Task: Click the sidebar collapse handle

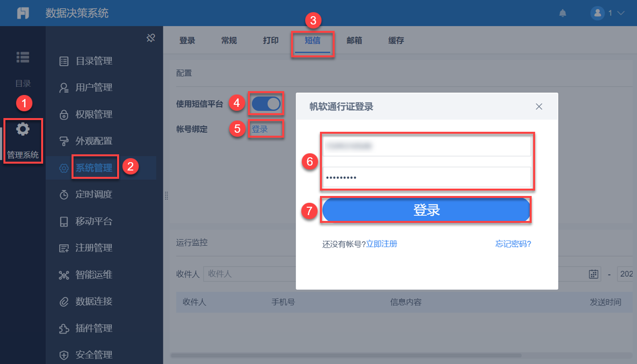Action: coord(167,195)
